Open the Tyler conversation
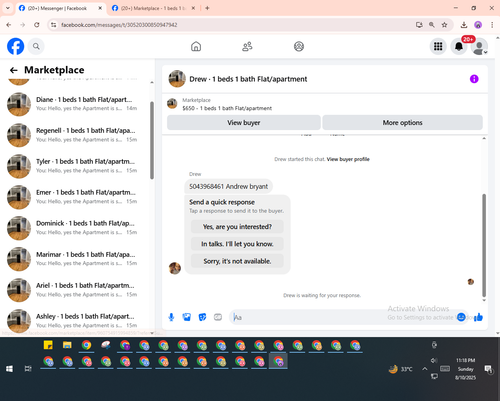This screenshot has height=401, width=500. (x=76, y=166)
